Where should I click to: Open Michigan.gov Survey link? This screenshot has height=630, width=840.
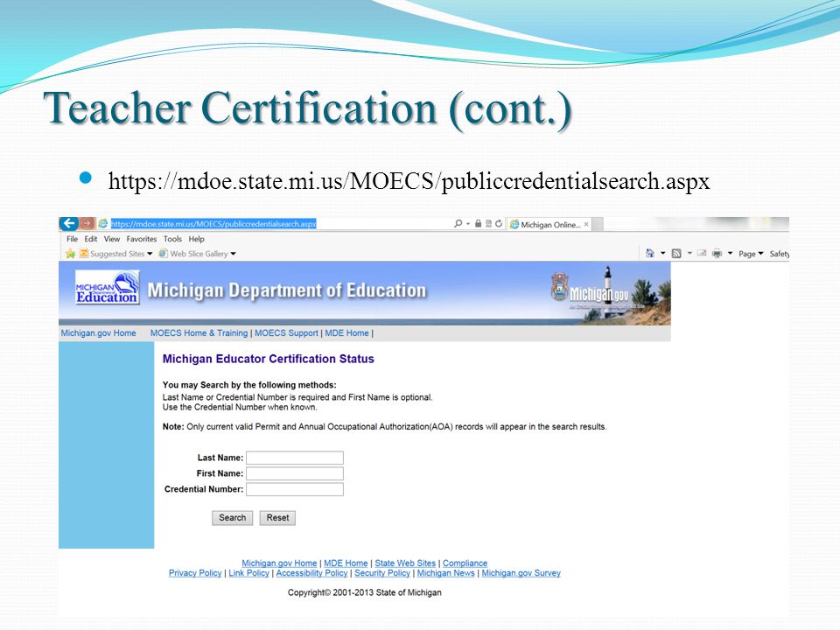tap(521, 573)
